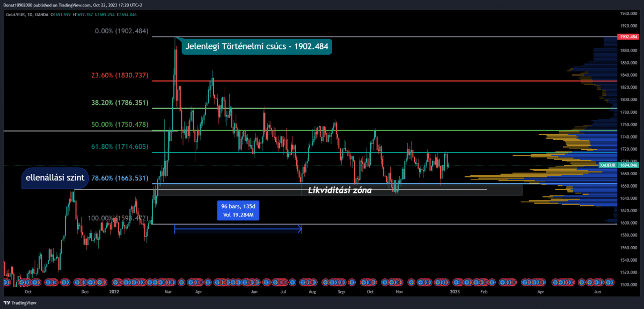This screenshot has width=644, height=309.
Task: Open the leftmost economic event icon
Action: (x=6, y=282)
